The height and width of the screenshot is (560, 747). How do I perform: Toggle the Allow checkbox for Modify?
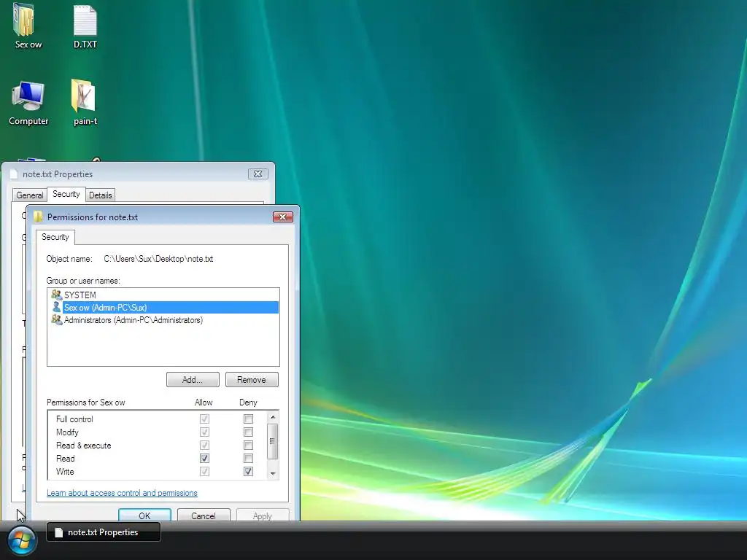[x=204, y=432]
